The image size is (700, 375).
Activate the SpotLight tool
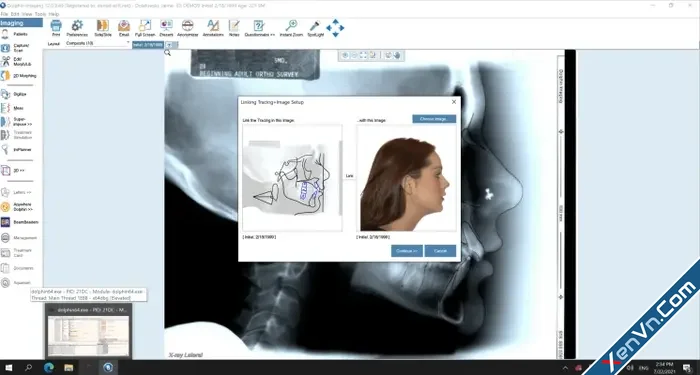click(315, 28)
